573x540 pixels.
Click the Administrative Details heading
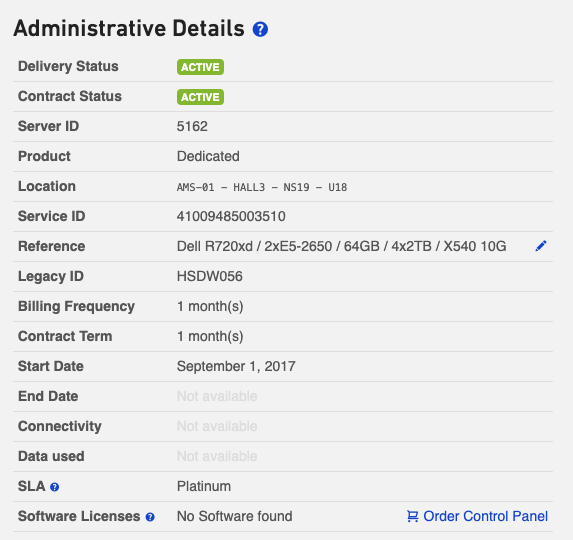(x=129, y=28)
